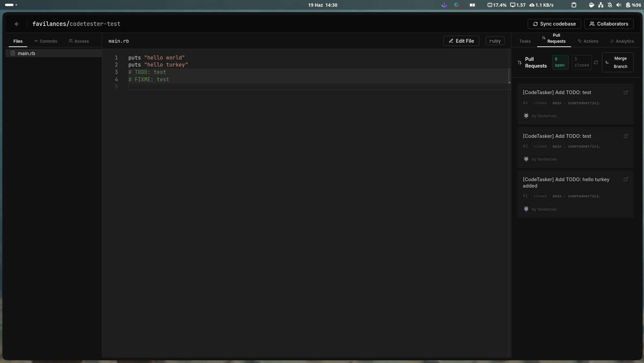644x363 pixels.
Task: Go back using the left arrow icon
Action: [17, 24]
